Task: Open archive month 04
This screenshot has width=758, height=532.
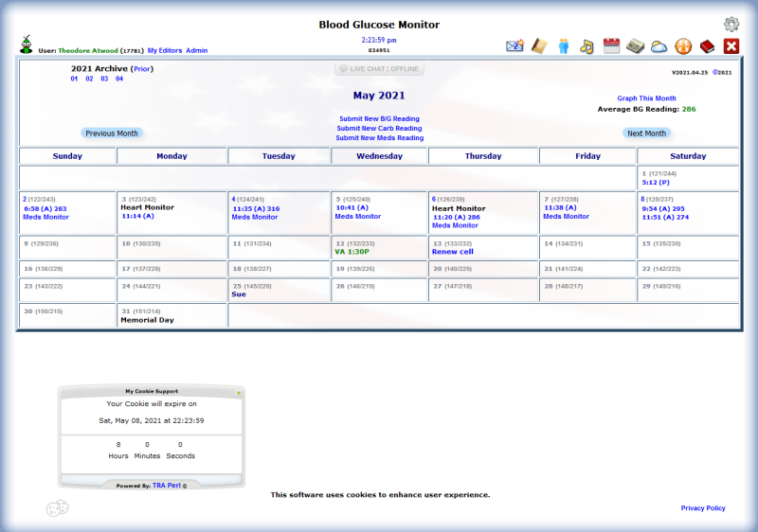Action: coord(119,79)
